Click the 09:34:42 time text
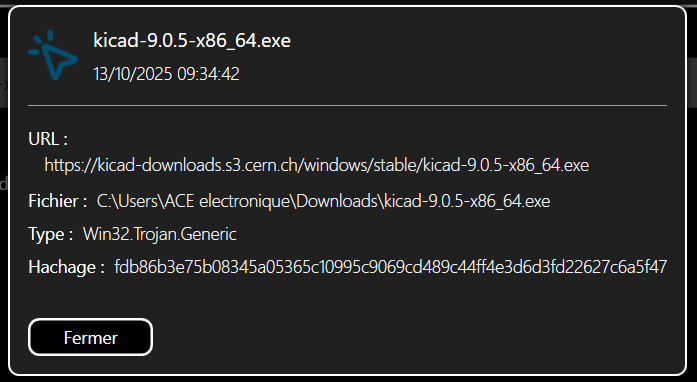This screenshot has width=697, height=382. pos(208,74)
